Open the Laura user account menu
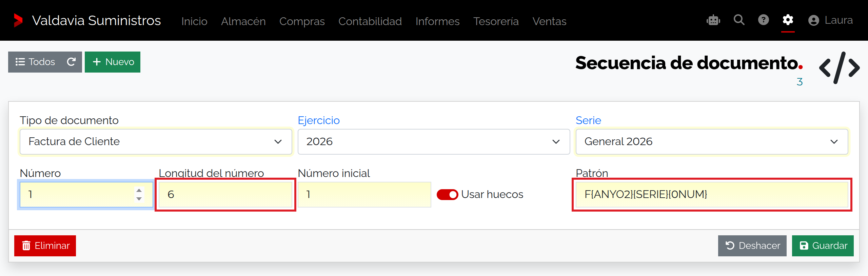The image size is (868, 276). click(x=830, y=20)
